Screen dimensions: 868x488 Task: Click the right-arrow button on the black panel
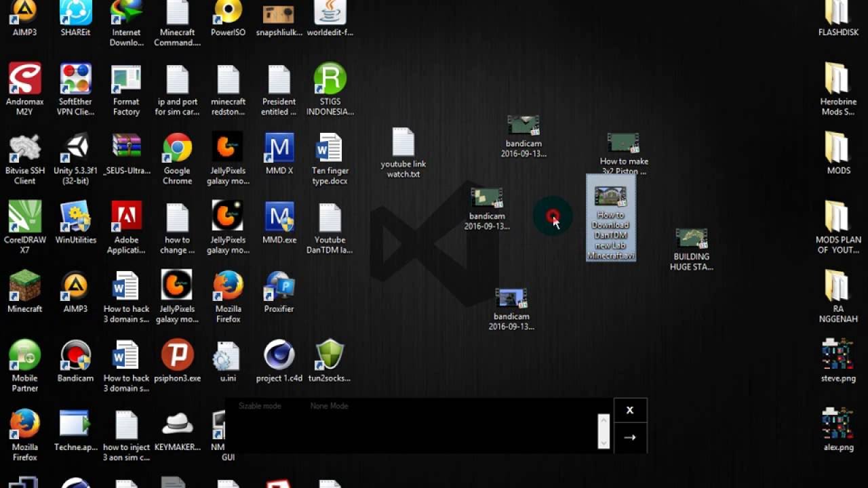point(630,438)
